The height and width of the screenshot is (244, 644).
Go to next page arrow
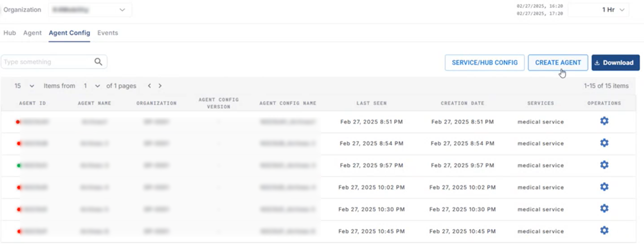coord(160,86)
